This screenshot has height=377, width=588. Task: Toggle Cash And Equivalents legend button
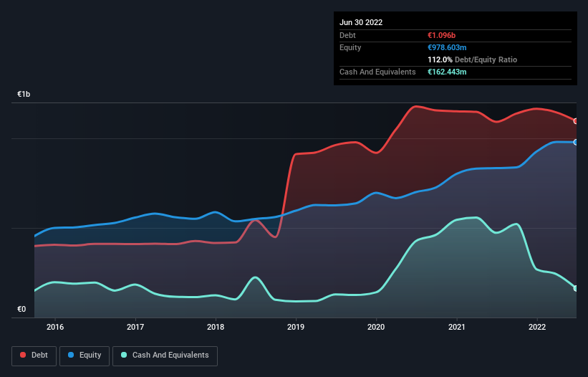click(165, 355)
